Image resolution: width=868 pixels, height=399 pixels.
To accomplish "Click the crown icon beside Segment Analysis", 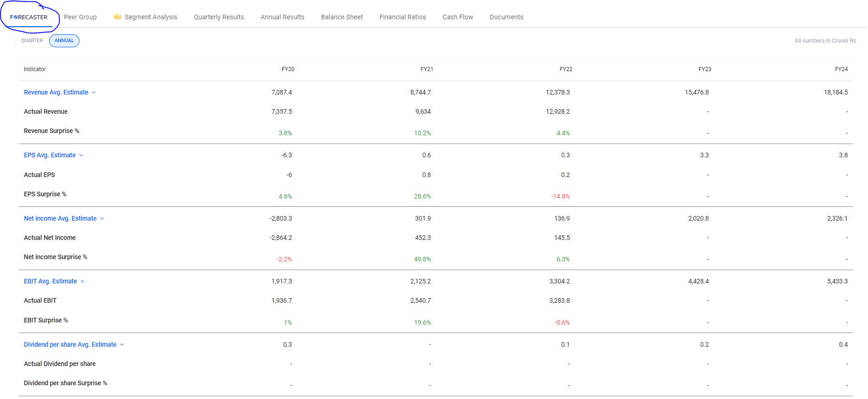I will 118,17.
